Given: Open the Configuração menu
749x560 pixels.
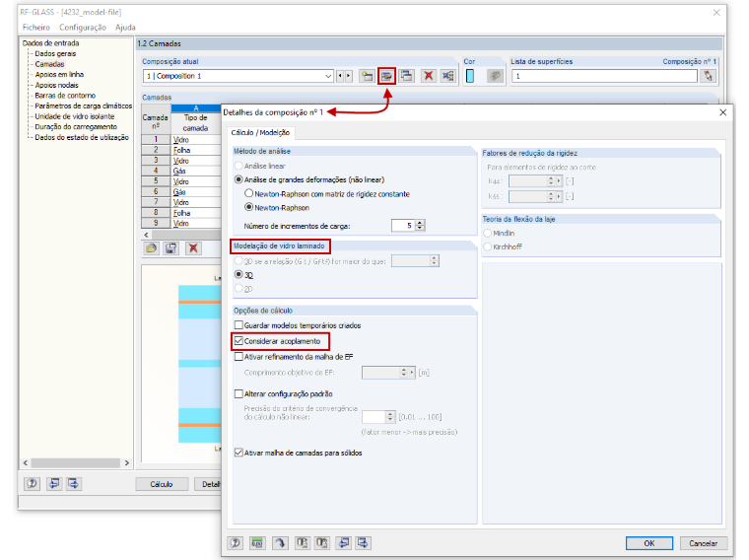Looking at the screenshot, I should coord(83,28).
